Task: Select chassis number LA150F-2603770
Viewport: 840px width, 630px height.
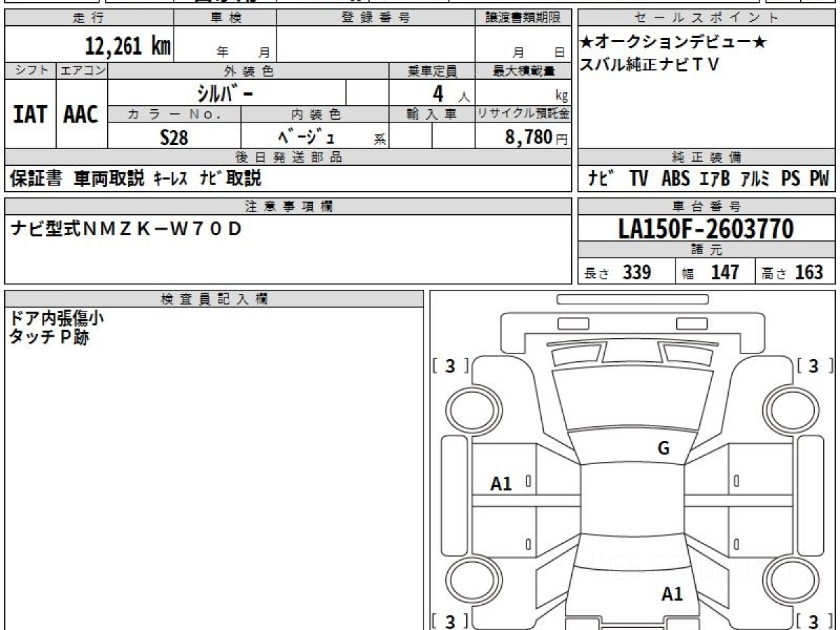Action: tap(706, 228)
